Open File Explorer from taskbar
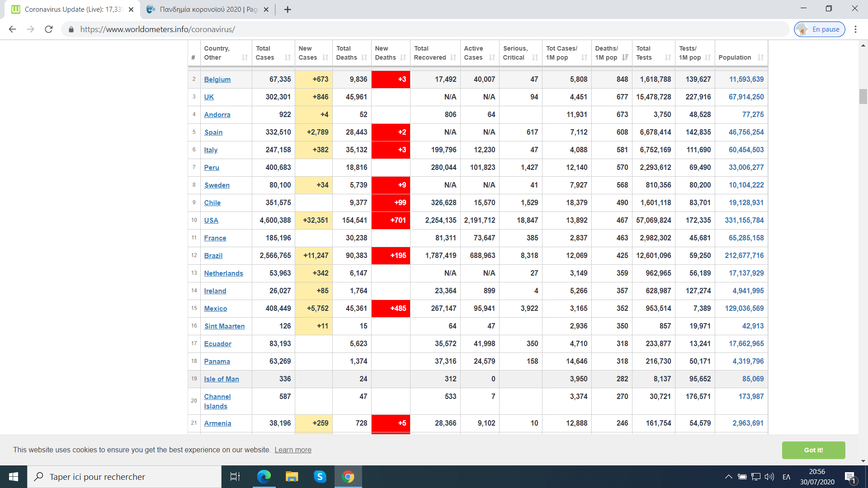868x488 pixels. (292, 477)
